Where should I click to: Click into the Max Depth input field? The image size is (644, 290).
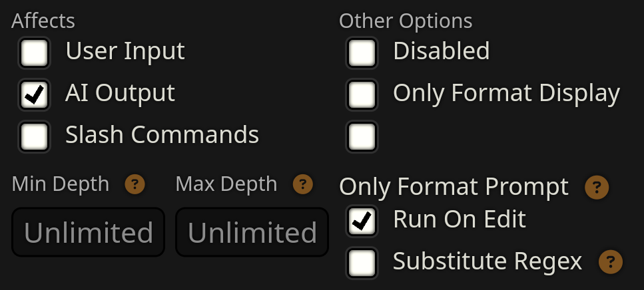252,232
